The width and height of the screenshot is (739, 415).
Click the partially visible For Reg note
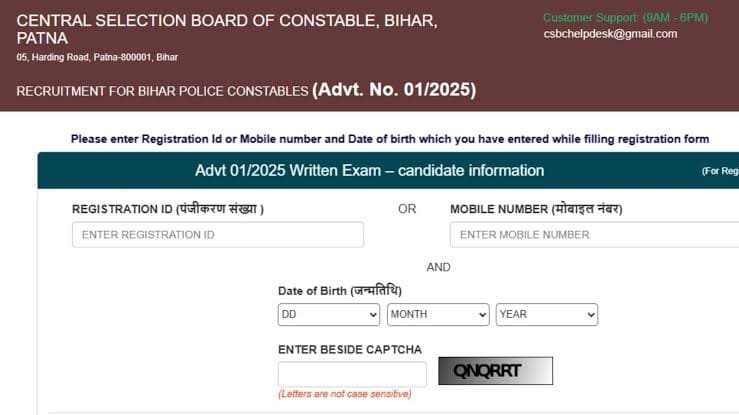click(720, 171)
